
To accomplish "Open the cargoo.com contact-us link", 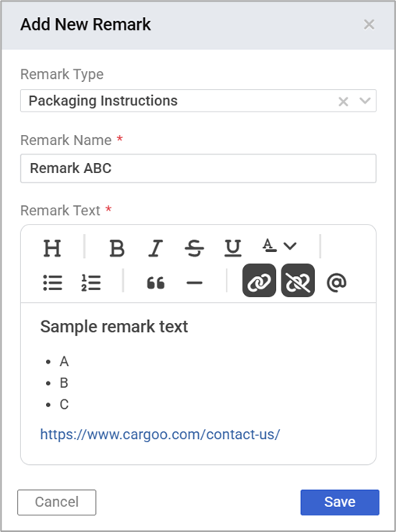I will click(160, 434).
